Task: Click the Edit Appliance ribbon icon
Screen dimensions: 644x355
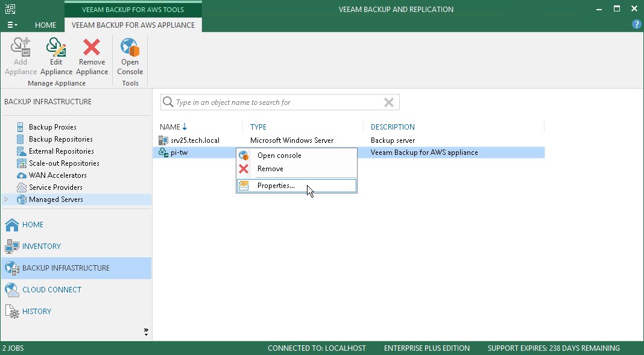Action: tap(56, 47)
